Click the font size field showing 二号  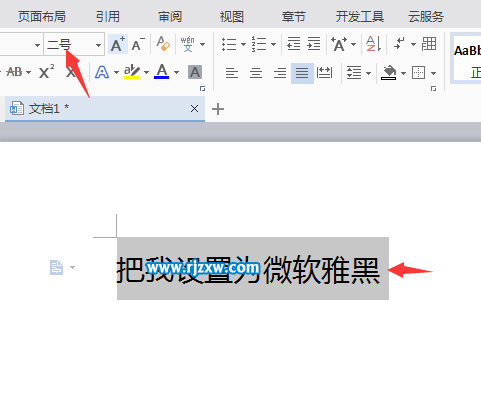click(68, 44)
